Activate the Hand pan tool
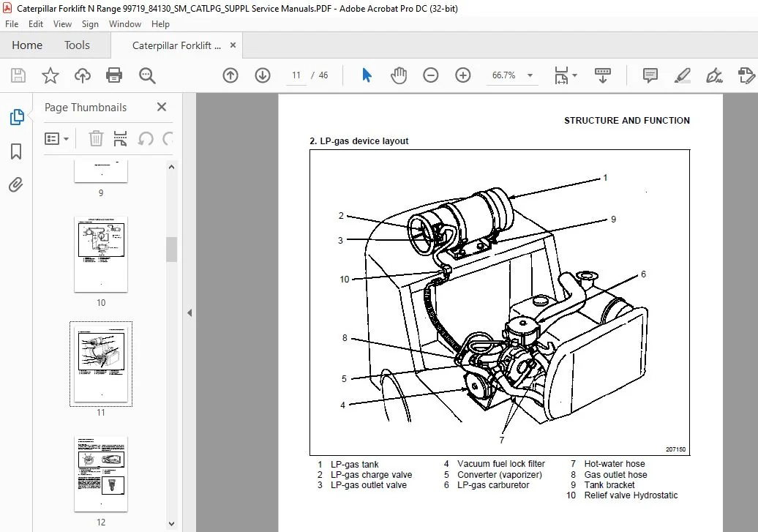Screen dimensions: 758x532 tap(398, 75)
